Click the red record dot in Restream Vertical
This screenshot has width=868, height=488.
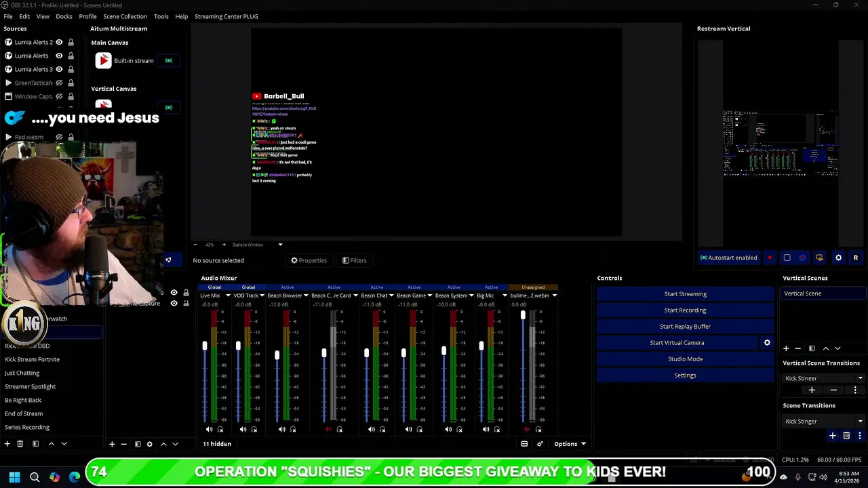coord(770,258)
